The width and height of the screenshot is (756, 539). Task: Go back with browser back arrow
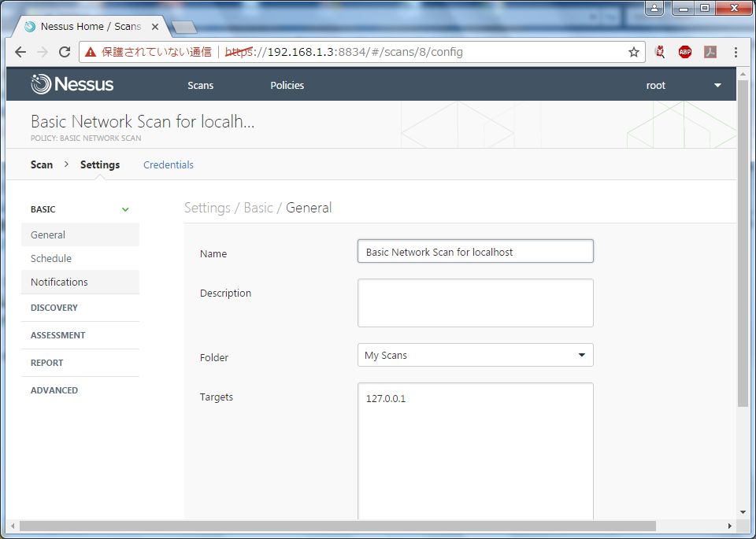pos(20,52)
